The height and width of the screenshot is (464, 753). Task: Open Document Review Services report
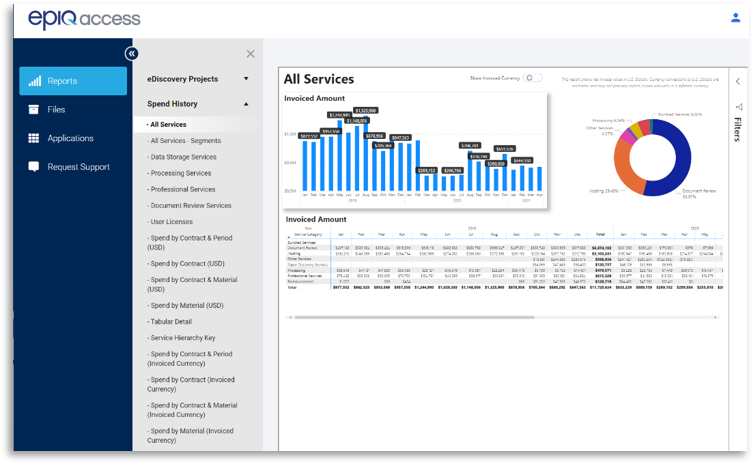191,206
